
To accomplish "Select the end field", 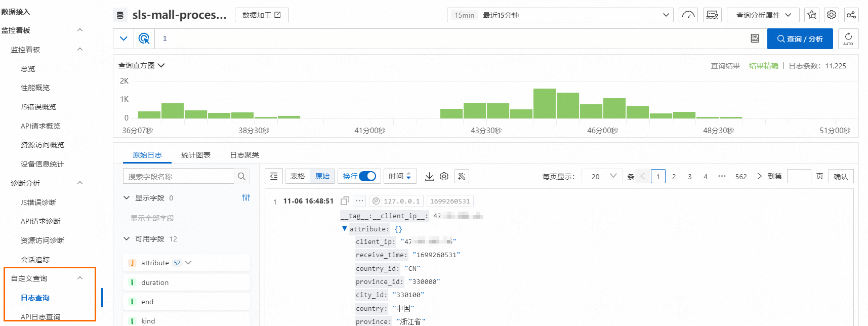I will (x=186, y=302).
